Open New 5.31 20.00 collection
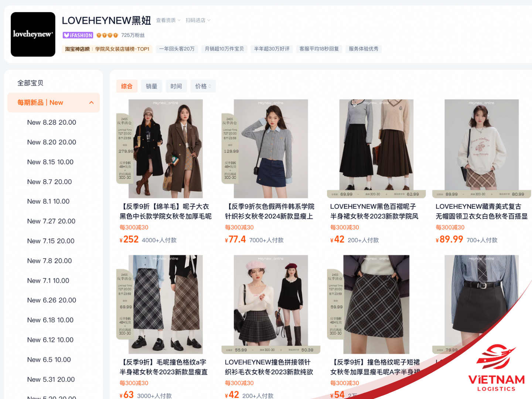 click(51, 379)
